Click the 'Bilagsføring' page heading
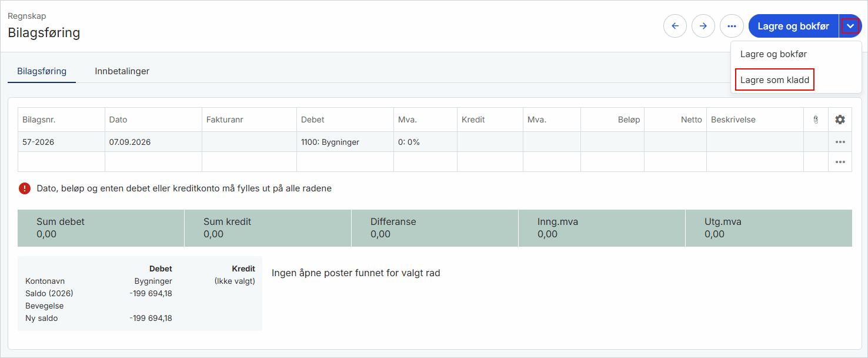868x358 pixels. (x=44, y=33)
